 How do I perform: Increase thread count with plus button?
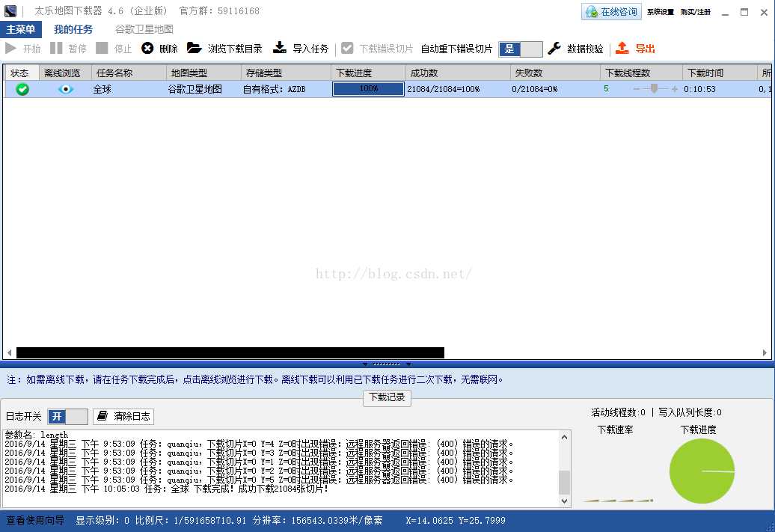(674, 89)
